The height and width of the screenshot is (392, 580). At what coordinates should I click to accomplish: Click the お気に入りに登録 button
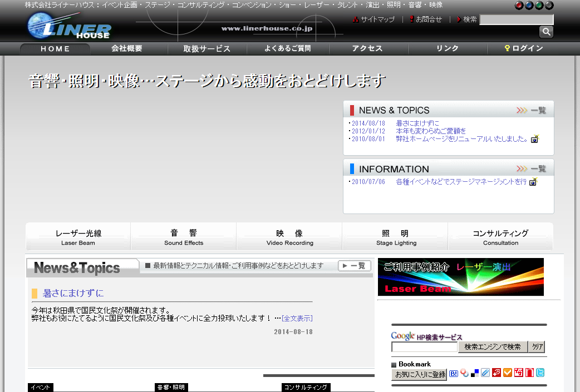pyautogui.click(x=420, y=375)
